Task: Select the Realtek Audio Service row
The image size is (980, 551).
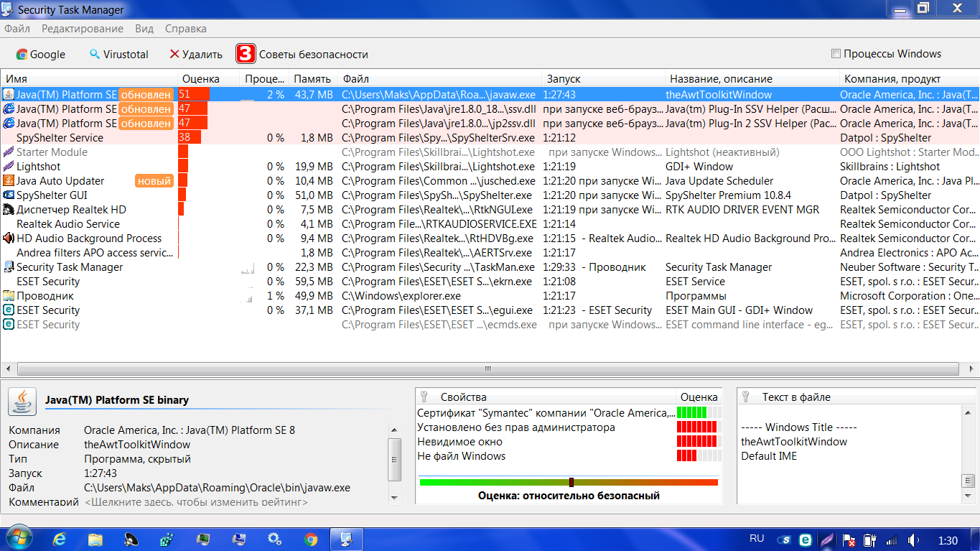Action: 490,223
